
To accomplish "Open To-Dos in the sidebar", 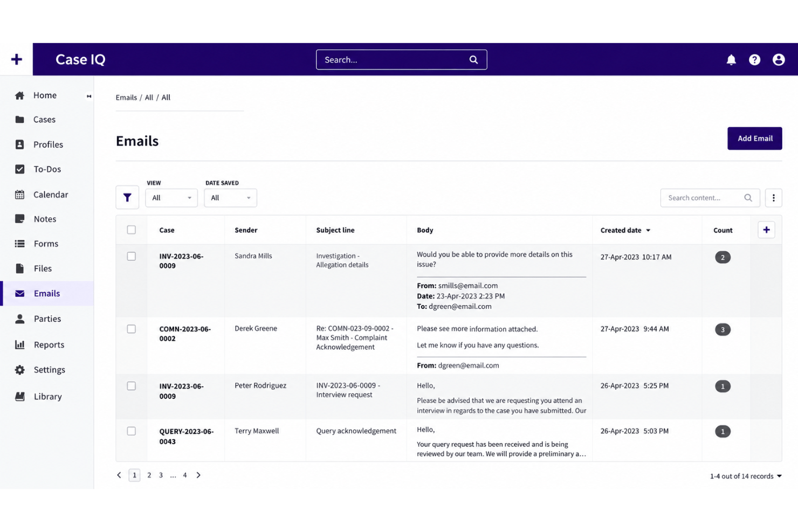I will pyautogui.click(x=47, y=169).
